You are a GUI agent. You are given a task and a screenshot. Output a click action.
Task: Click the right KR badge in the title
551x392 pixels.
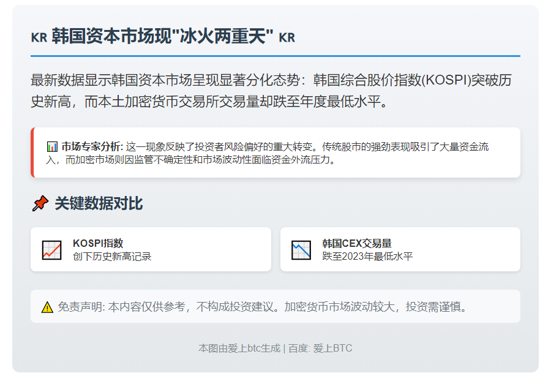(287, 37)
